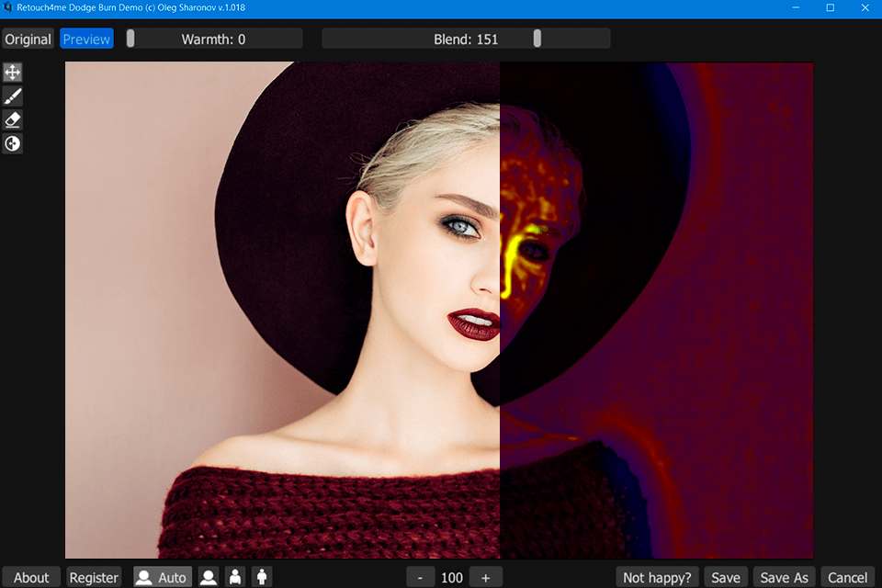
Task: Decrease zoom with the minus button
Action: 420,578
